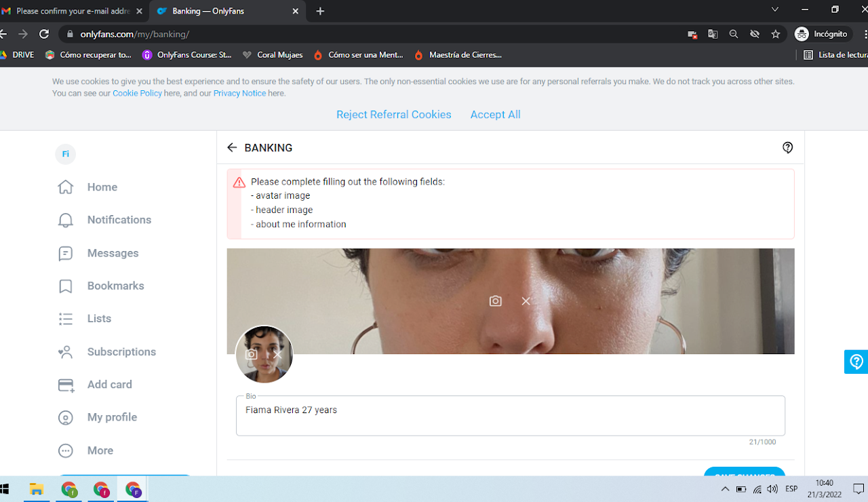Open Bookmarks in the sidebar
This screenshot has height=502, width=868.
[101, 286]
